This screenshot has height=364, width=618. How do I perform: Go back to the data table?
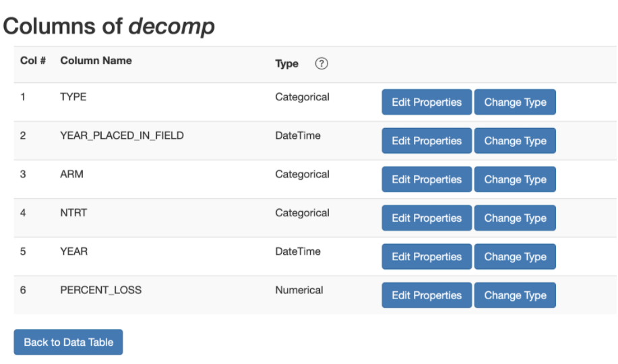(x=68, y=342)
